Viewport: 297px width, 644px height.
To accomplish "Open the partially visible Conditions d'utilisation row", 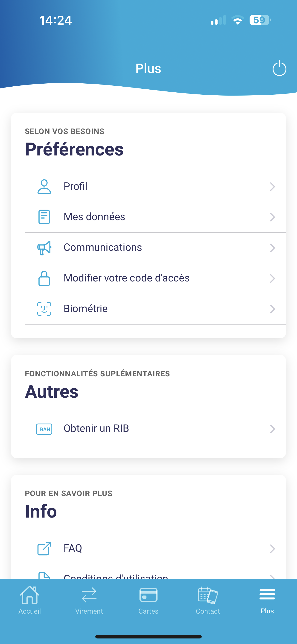I will (155, 572).
